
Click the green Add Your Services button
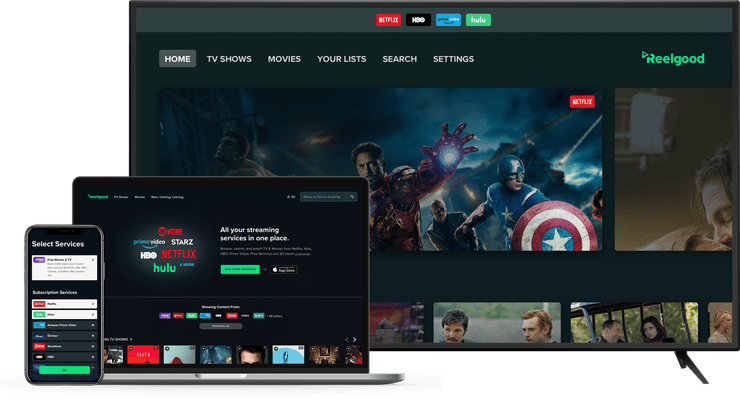point(240,269)
